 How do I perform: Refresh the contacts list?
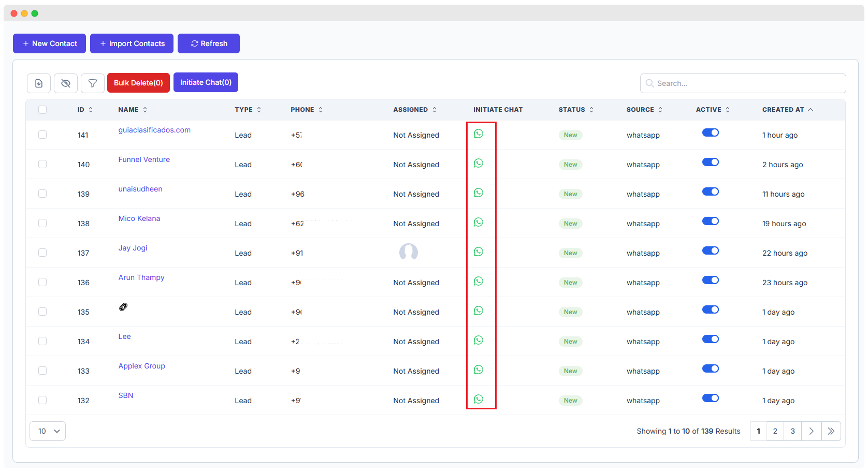click(x=209, y=43)
